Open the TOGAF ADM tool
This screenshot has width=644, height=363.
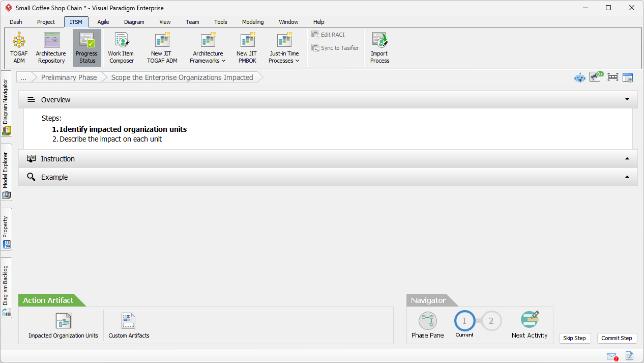click(x=19, y=48)
